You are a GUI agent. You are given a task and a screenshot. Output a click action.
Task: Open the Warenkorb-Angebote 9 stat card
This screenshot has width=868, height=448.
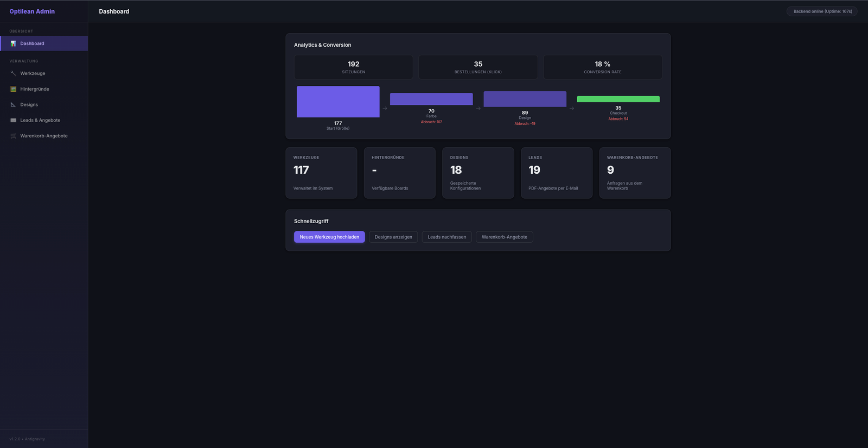635,173
